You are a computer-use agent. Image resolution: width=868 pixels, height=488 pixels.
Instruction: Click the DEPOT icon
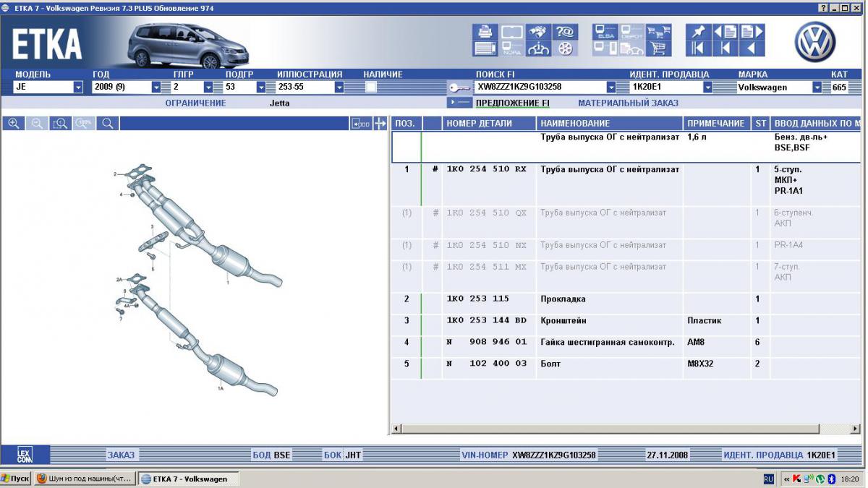tap(631, 32)
